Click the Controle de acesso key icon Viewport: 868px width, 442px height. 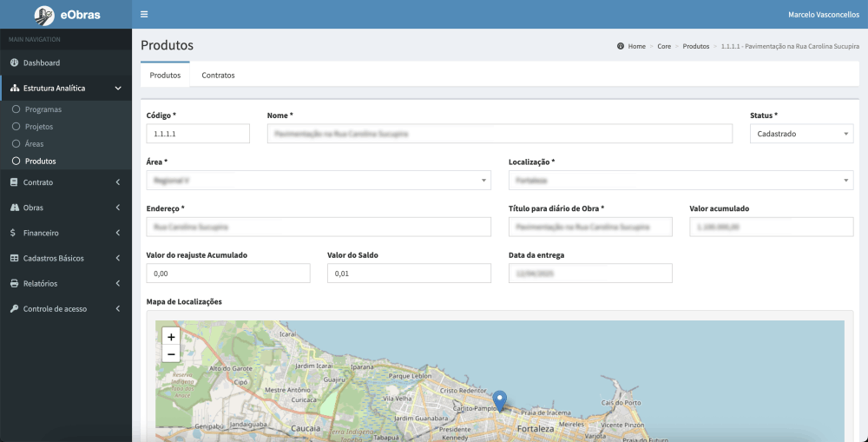click(14, 308)
